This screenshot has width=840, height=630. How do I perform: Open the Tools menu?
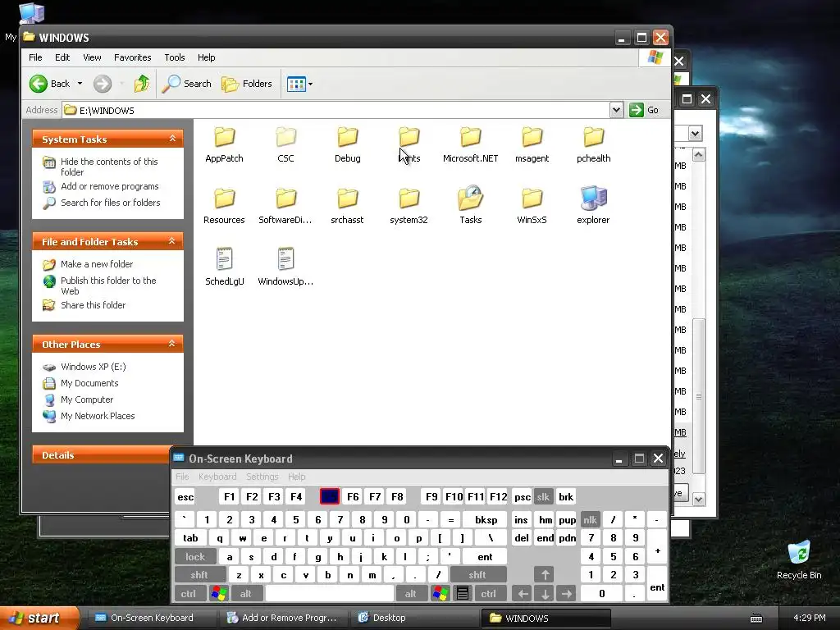[175, 57]
